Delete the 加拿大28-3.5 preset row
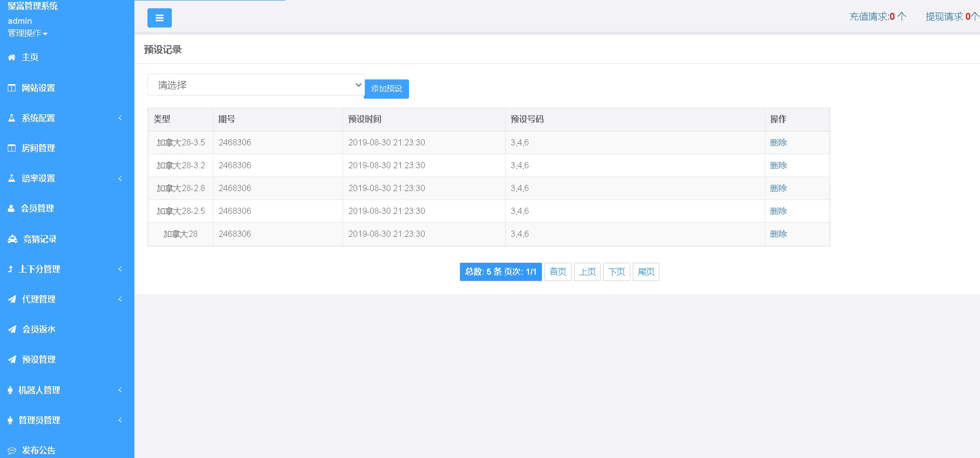Viewport: 980px width, 458px height. 778,142
